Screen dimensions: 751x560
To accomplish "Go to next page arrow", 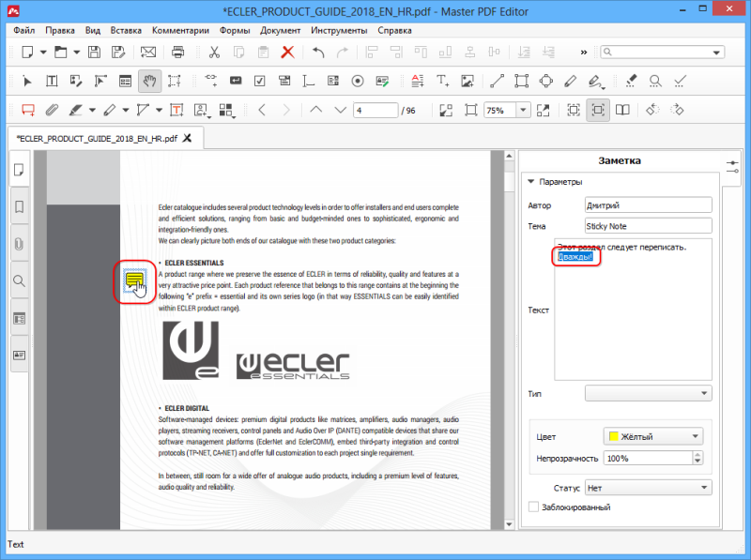I will 340,110.
